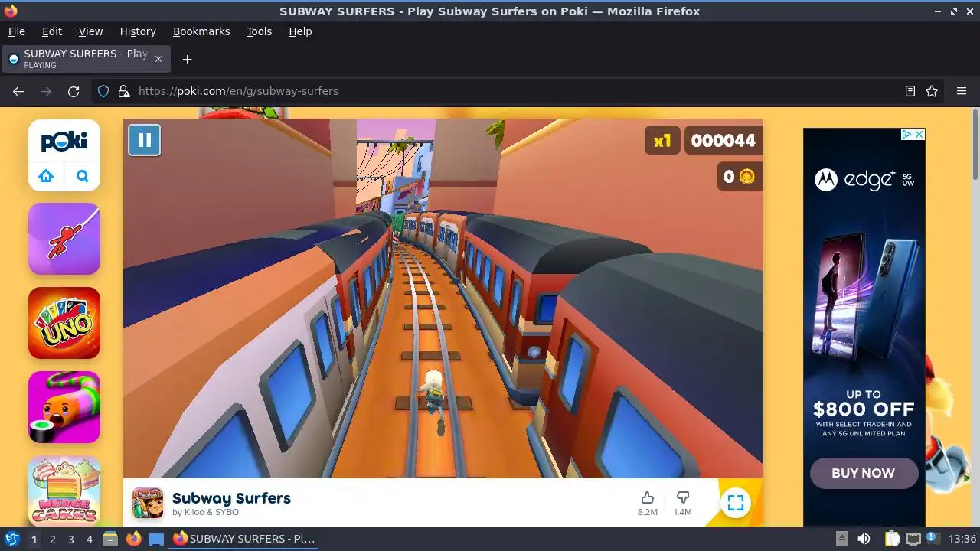The height and width of the screenshot is (551, 980).
Task: Open the system start menu icon
Action: tap(11, 539)
